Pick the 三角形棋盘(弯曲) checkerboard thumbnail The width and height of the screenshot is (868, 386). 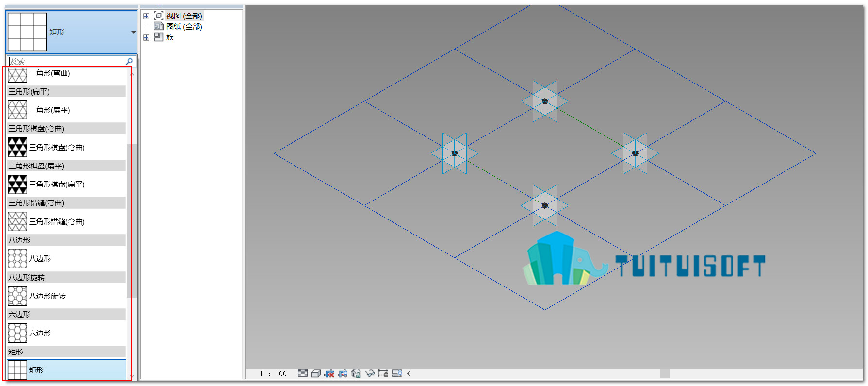coord(17,147)
